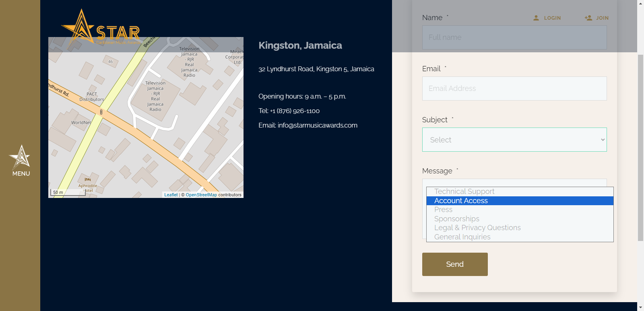Choose Account Access from subject list
Screen dimensions: 644x311
pyautogui.click(x=520, y=201)
